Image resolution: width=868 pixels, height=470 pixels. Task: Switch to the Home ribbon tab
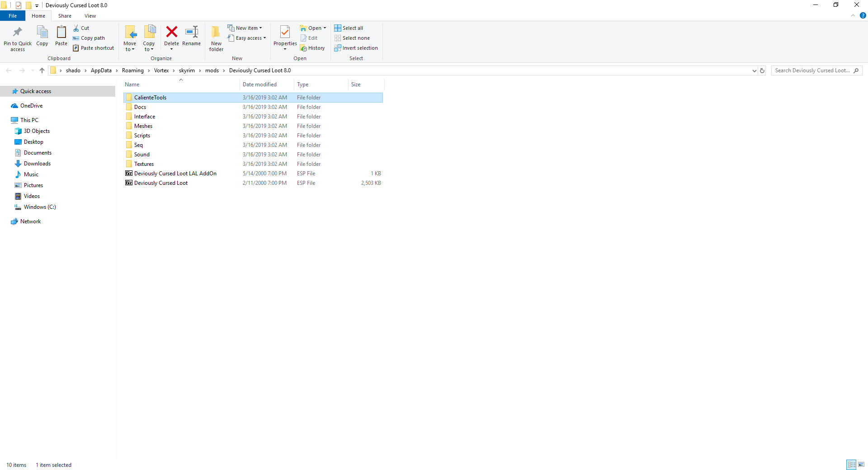pyautogui.click(x=38, y=16)
